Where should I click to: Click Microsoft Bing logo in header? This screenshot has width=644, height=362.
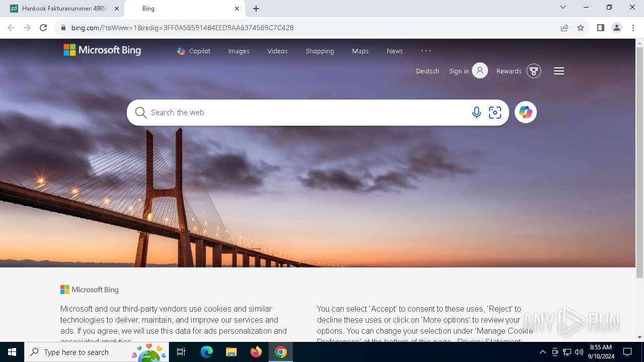pyautogui.click(x=102, y=50)
